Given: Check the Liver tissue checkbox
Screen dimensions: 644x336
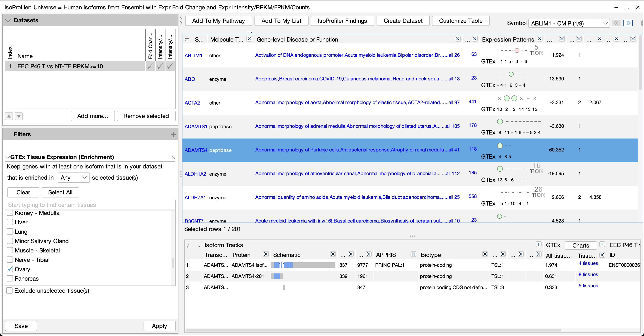Looking at the screenshot, I should point(10,222).
